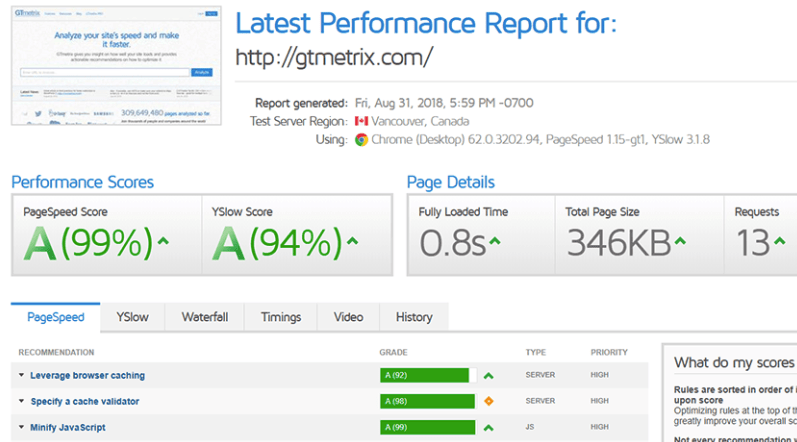The width and height of the screenshot is (797, 442).
Task: Click orange diamond beside cache validator grade
Action: [x=488, y=401]
